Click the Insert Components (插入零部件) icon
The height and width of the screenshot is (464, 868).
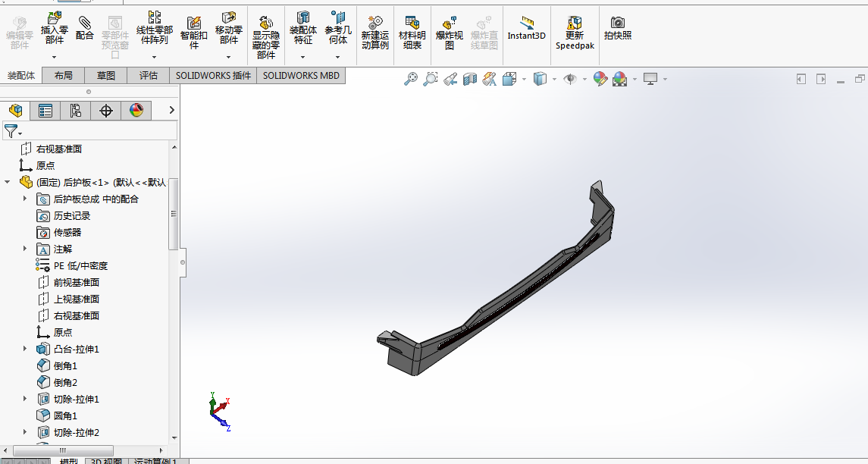point(55,28)
